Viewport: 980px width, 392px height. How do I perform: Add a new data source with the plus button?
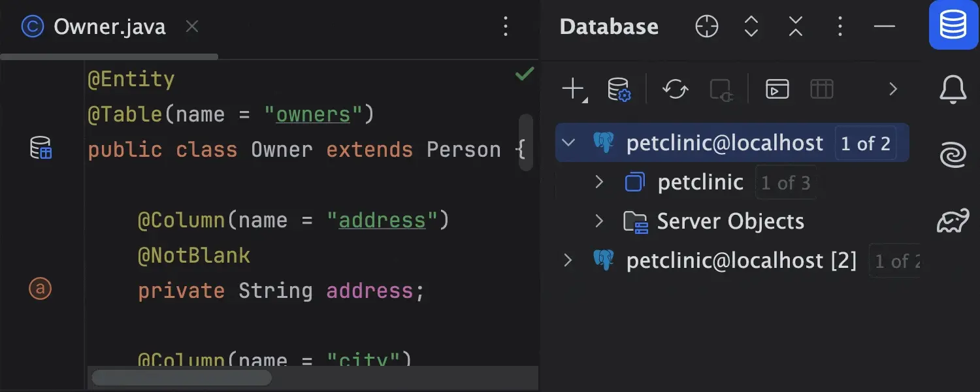click(572, 89)
